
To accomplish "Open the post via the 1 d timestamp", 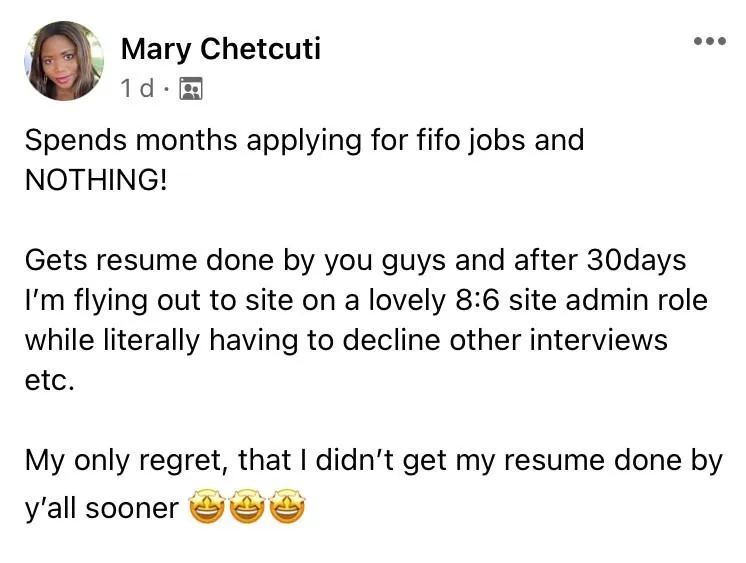I will (x=136, y=89).
